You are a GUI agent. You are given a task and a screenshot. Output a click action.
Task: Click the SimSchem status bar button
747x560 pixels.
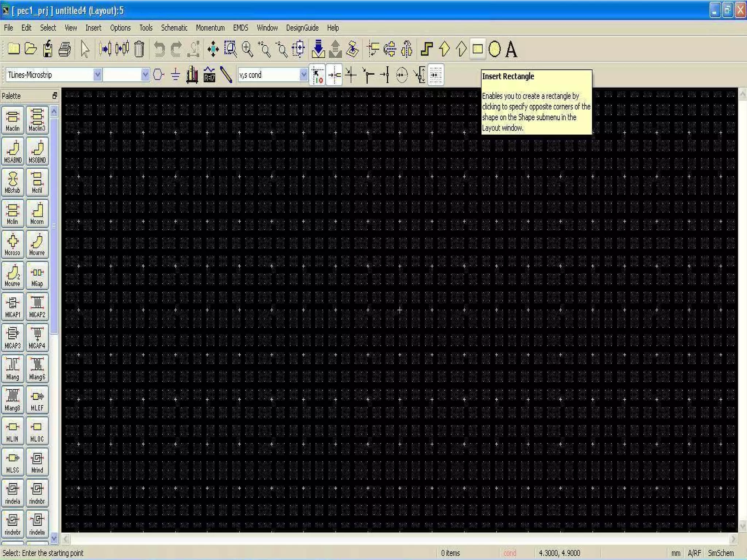tap(720, 553)
